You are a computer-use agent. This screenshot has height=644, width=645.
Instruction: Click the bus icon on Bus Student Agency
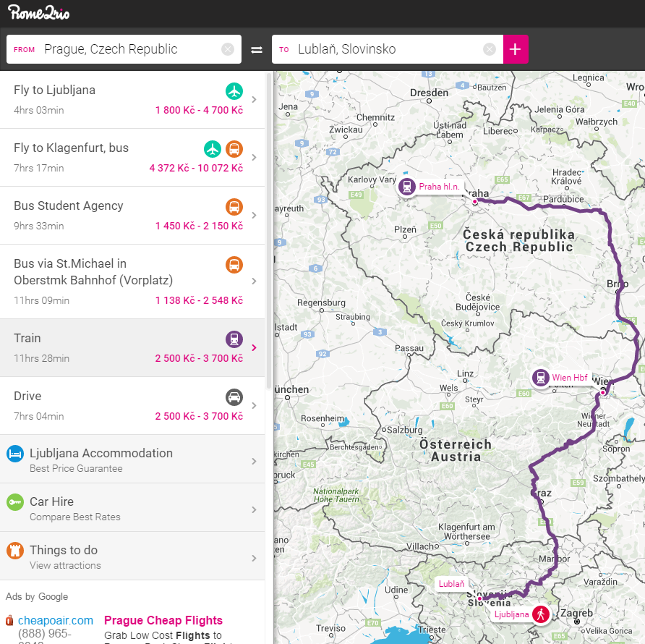point(234,207)
